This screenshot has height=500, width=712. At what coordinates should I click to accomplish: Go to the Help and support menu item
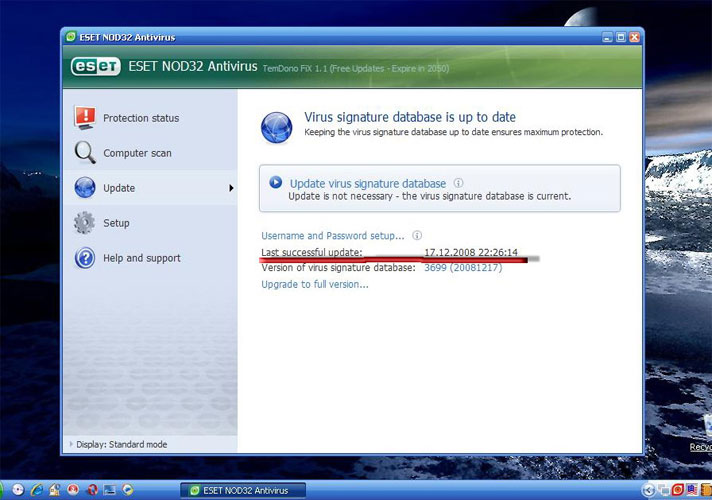pyautogui.click(x=141, y=258)
